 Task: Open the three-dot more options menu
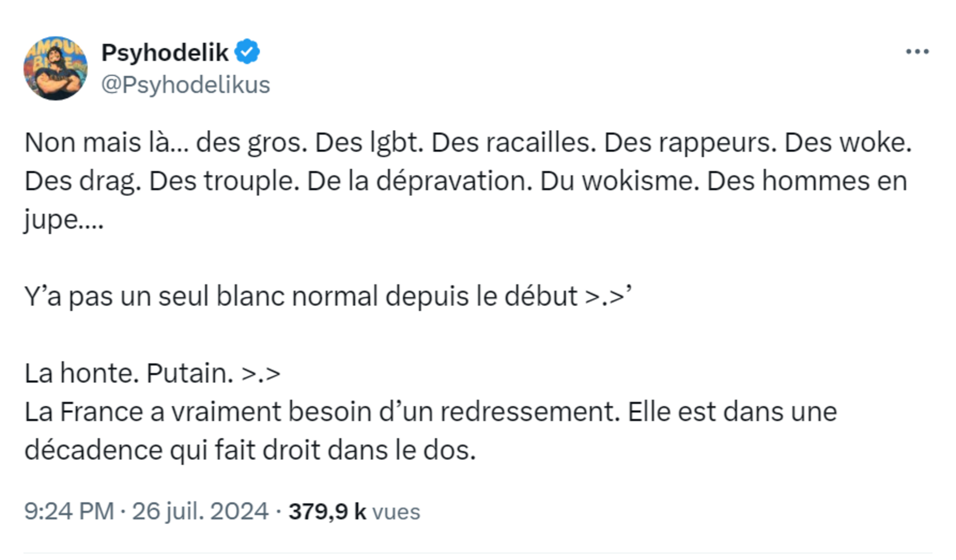coord(917,52)
